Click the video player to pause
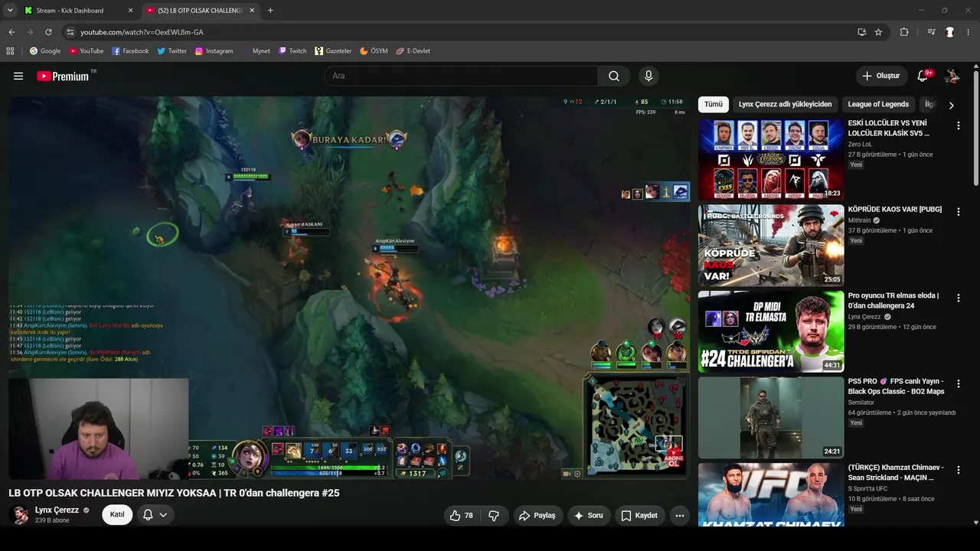 coord(350,288)
